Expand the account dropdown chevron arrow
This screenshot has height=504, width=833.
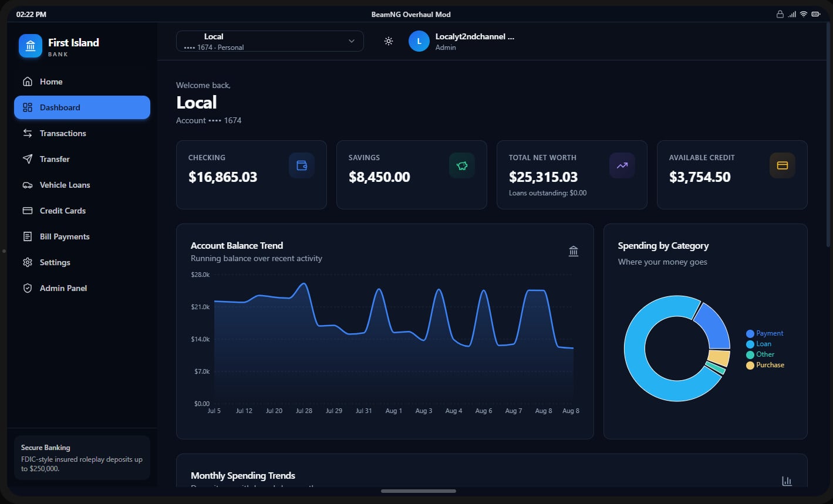tap(352, 41)
